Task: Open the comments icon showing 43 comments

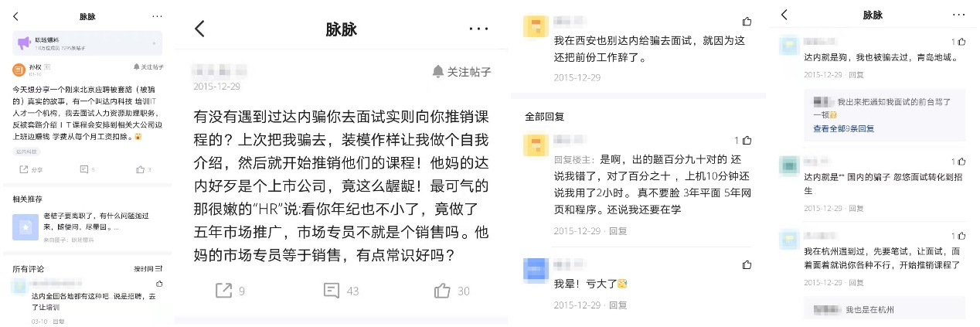Action: 332,291
